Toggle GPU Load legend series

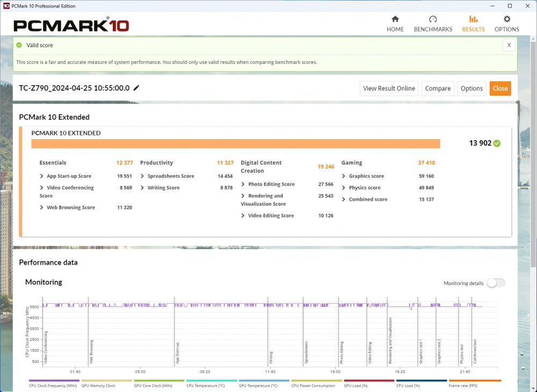(x=369, y=384)
